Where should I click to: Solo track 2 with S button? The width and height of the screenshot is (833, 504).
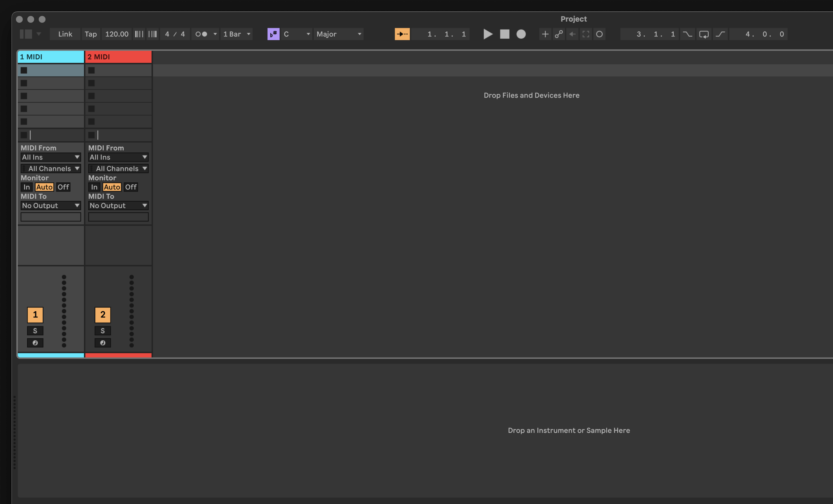tap(103, 331)
